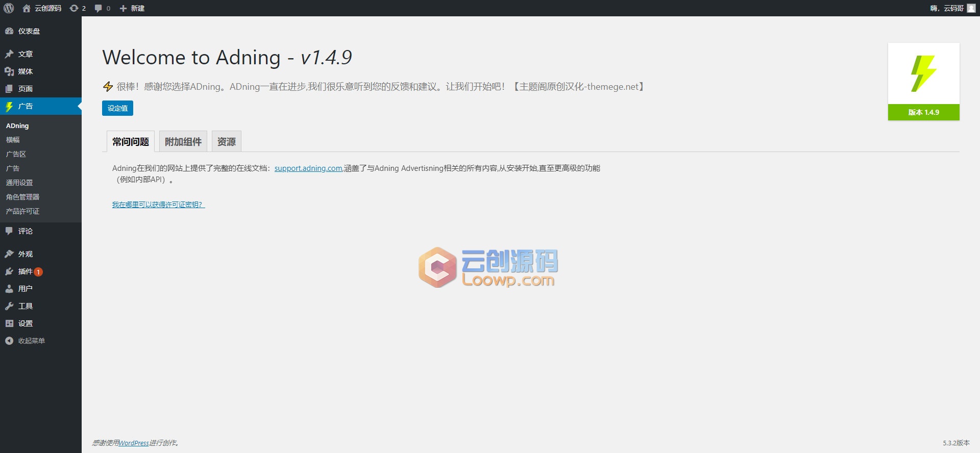Open the 插件 plugins menu
The width and height of the screenshot is (980, 453).
tap(41, 271)
